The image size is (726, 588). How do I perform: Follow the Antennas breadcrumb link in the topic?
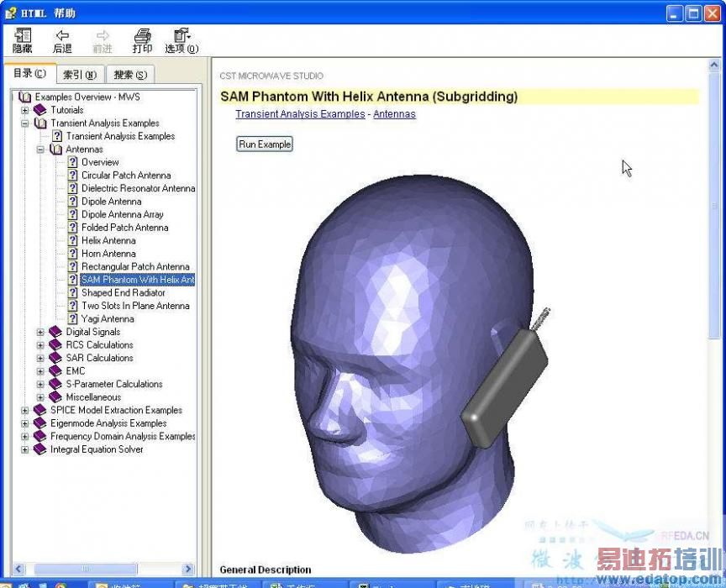point(394,114)
